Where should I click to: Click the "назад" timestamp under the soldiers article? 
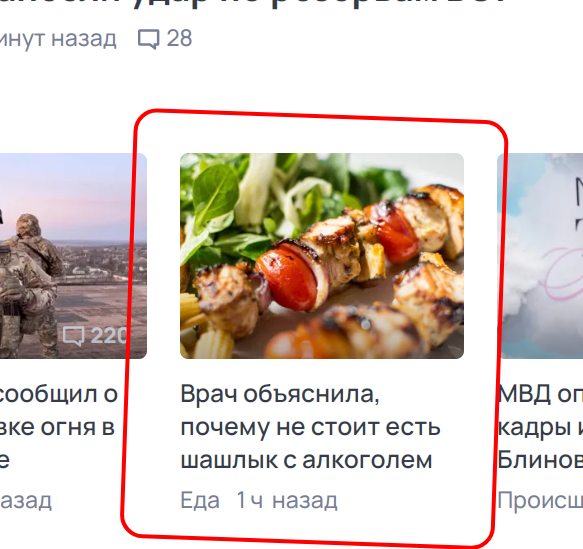pos(26,500)
